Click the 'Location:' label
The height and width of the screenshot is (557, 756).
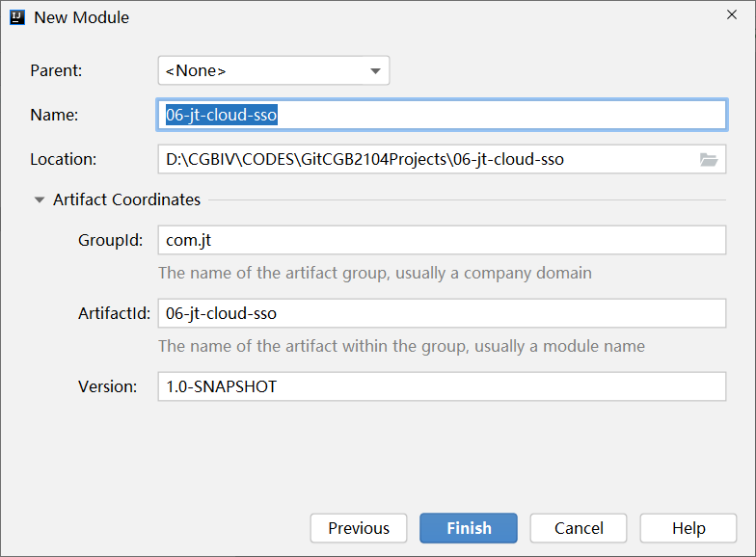point(64,160)
